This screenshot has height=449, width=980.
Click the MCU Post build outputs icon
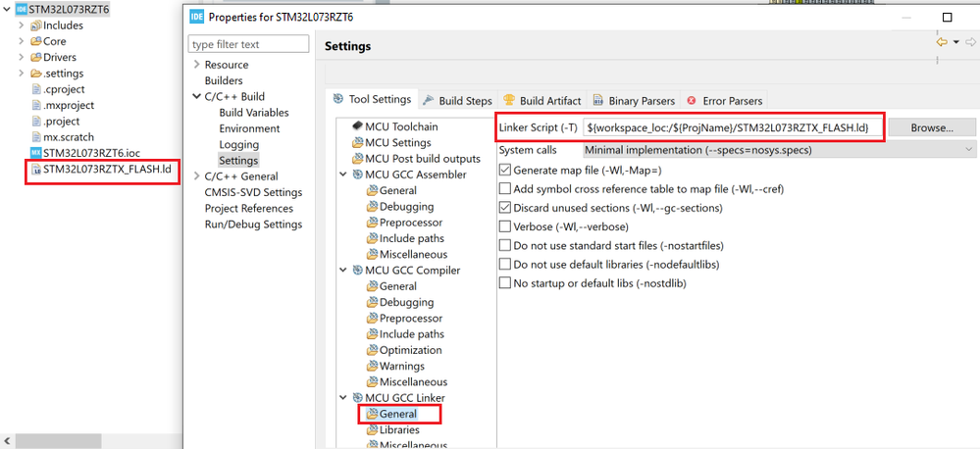pyautogui.click(x=357, y=158)
